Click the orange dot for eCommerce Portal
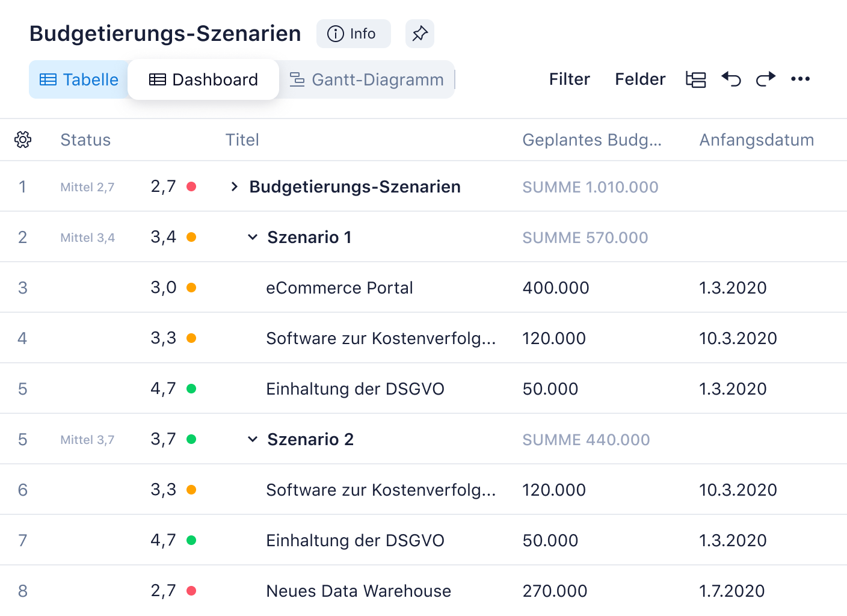 click(x=191, y=288)
